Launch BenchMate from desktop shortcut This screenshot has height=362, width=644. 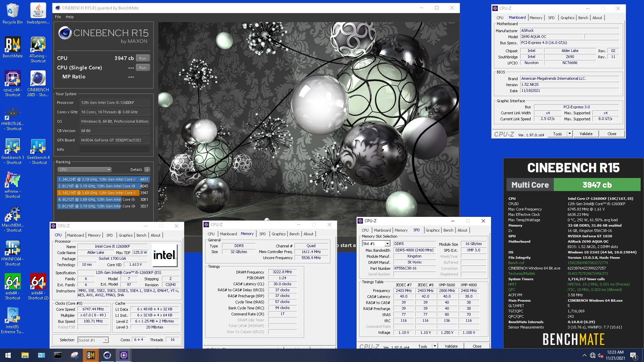[12, 47]
